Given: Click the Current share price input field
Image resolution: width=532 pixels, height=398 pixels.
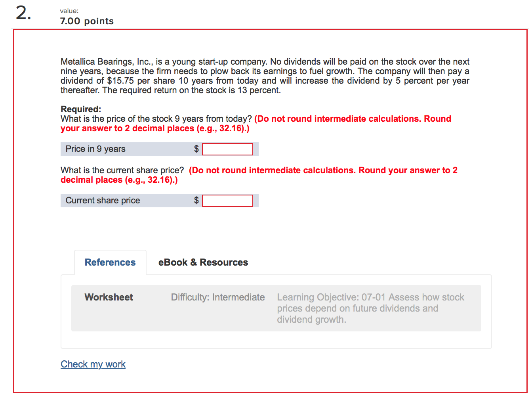Looking at the screenshot, I should pyautogui.click(x=227, y=201).
